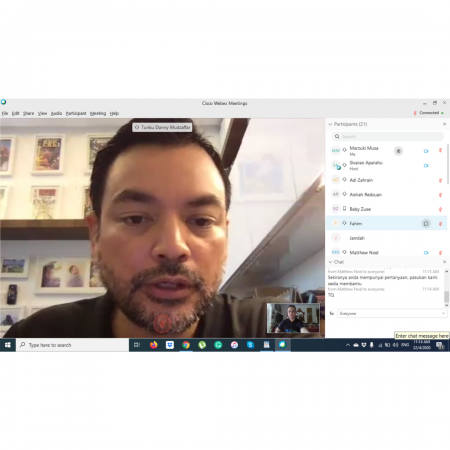Toggle Marzuki Musa's muted microphone icon
Viewport: 450px width, 450px height.
[x=440, y=151]
